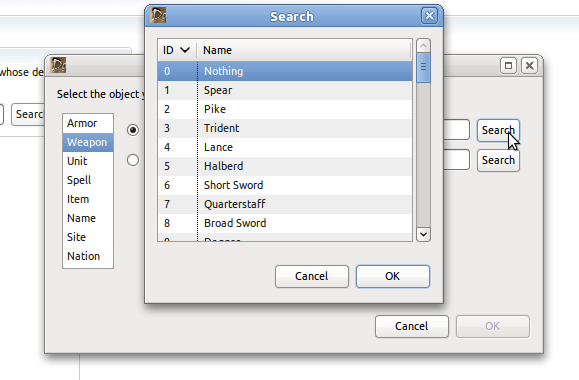This screenshot has height=380, width=579.
Task: Click the lower Search button
Action: point(498,160)
